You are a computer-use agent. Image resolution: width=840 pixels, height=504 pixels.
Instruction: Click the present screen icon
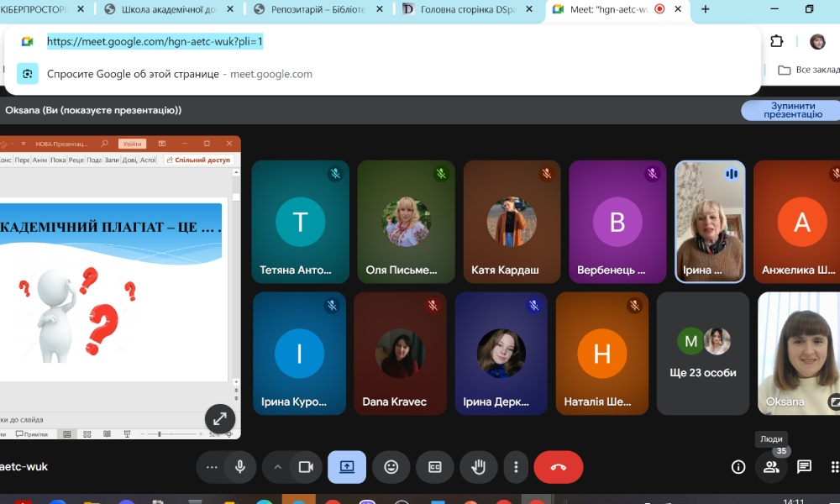347,467
